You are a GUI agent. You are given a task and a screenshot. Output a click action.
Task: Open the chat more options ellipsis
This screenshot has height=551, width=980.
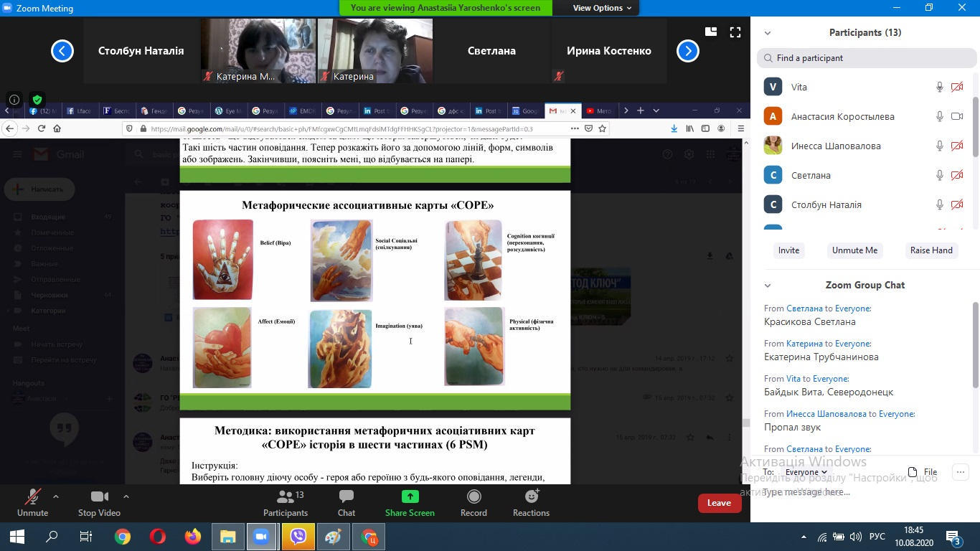pos(960,472)
